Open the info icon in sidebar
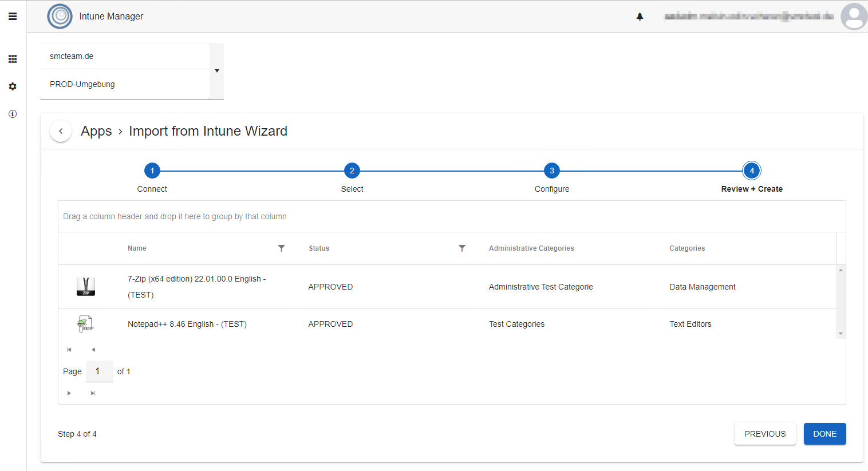 point(13,114)
